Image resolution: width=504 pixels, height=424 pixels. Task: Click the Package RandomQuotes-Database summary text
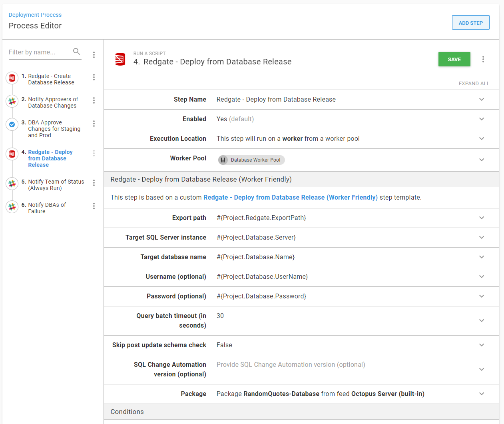pyautogui.click(x=321, y=394)
